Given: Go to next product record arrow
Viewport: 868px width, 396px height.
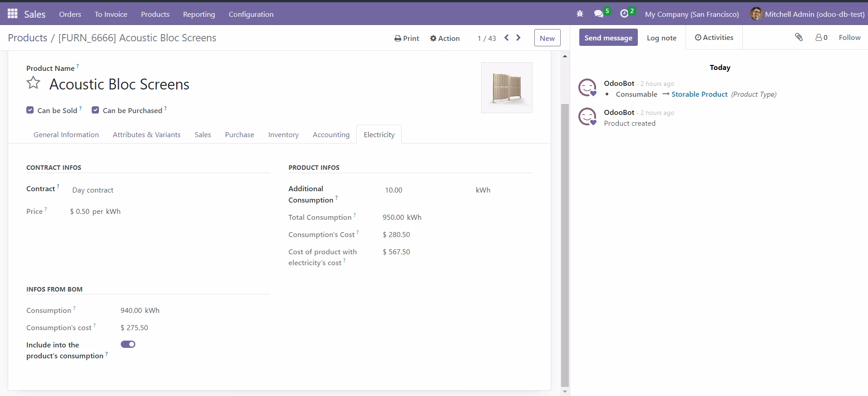Looking at the screenshot, I should [518, 38].
